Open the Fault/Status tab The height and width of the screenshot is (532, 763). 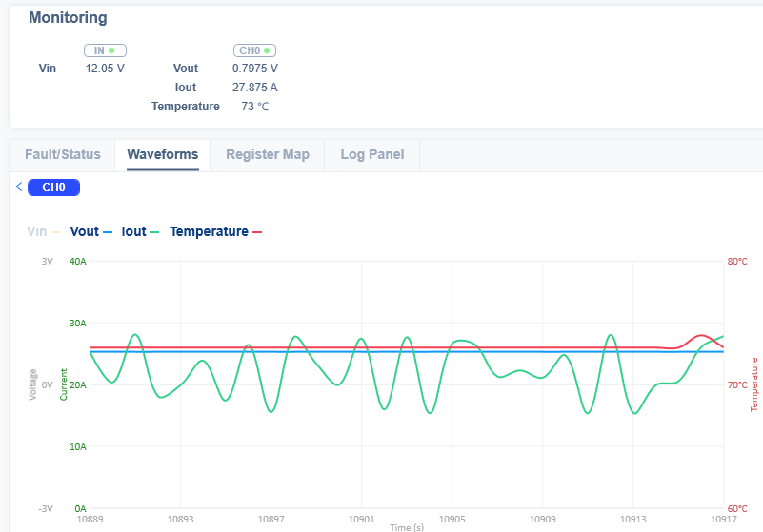pyautogui.click(x=62, y=154)
